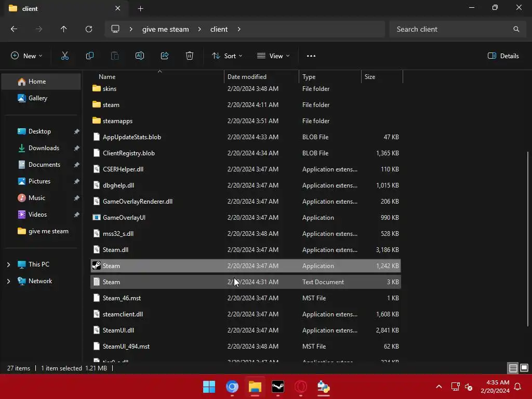Expand chevron after client in path

tap(239, 29)
